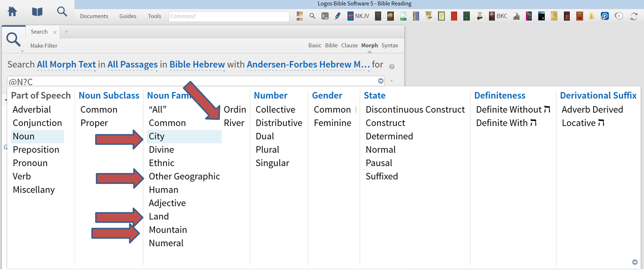Screen dimensions: 644x273
Task: Add a new tab with plus button
Action: click(66, 32)
